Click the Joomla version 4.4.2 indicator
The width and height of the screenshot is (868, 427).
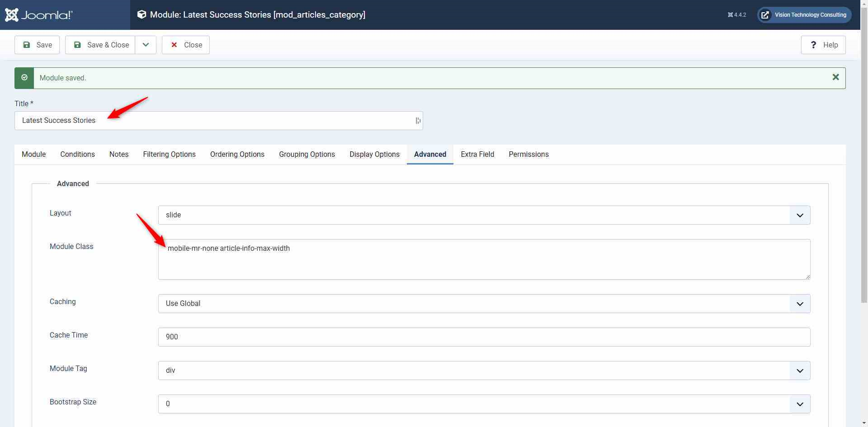pos(736,15)
